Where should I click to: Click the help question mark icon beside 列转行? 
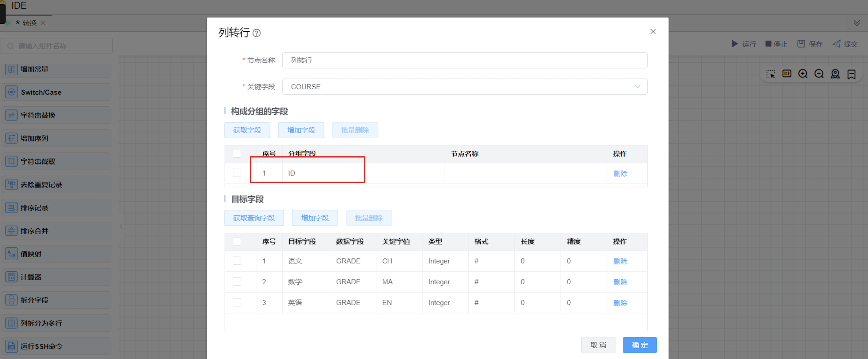tap(256, 33)
